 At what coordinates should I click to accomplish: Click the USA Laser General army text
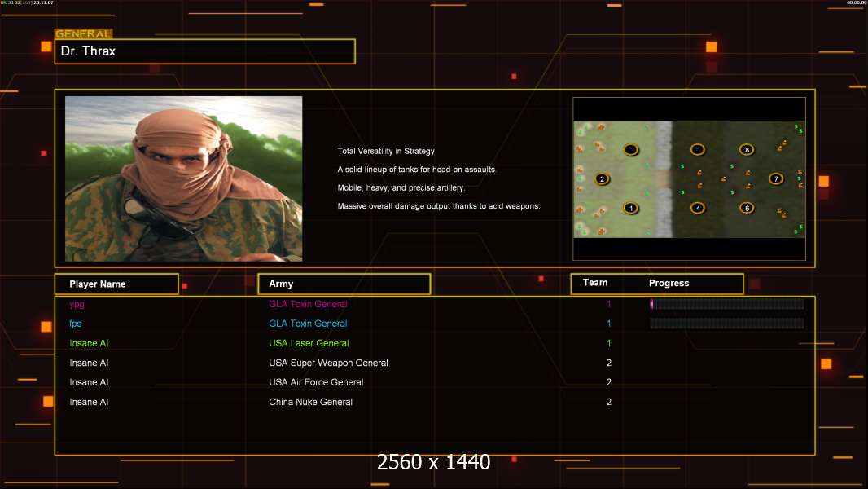pos(309,343)
